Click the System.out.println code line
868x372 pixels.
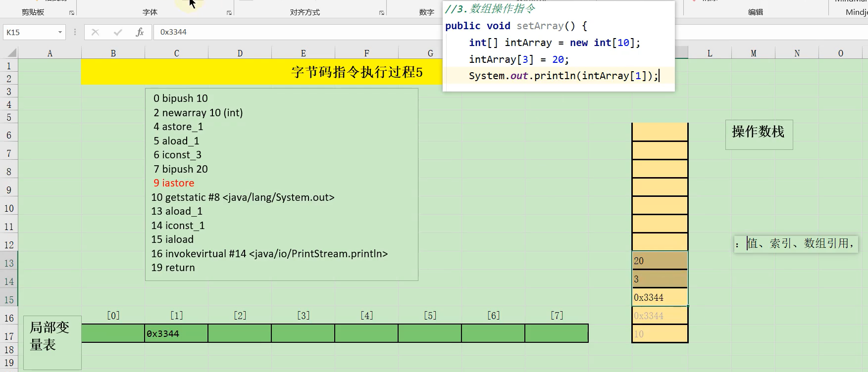[x=563, y=76]
